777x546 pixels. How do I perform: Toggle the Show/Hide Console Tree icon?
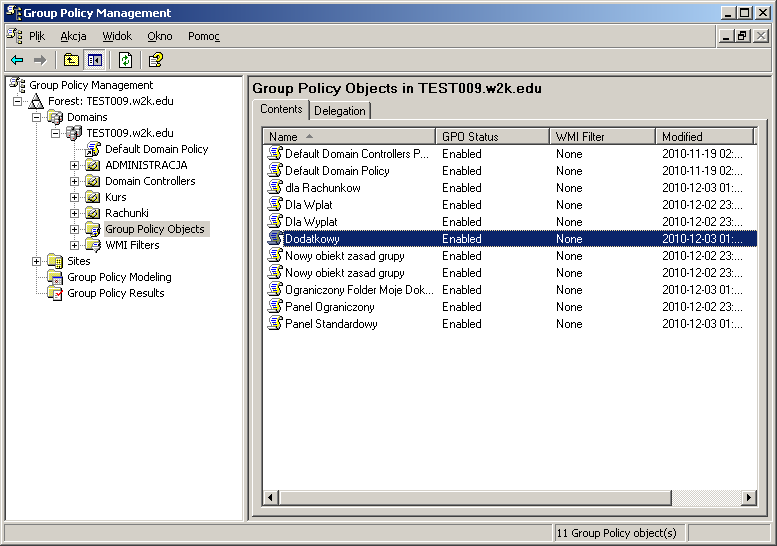coord(94,60)
